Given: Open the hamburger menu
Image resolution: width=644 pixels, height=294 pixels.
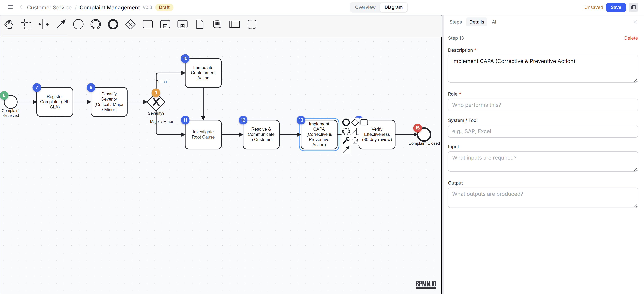Looking at the screenshot, I should [x=10, y=7].
